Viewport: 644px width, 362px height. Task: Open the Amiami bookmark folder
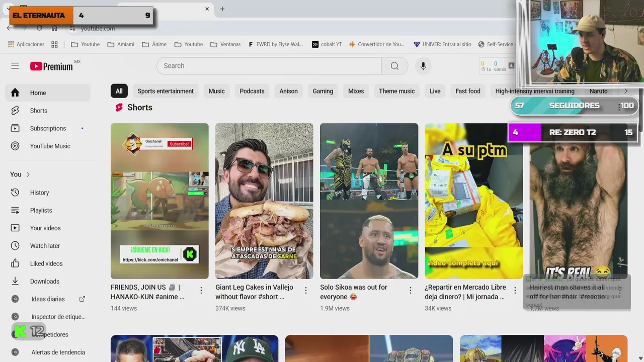[x=121, y=44]
